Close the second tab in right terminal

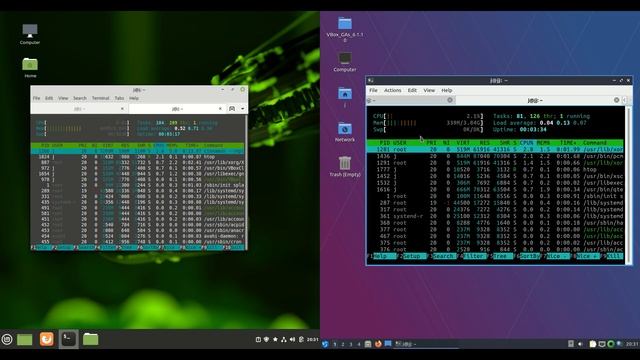click(x=616, y=100)
